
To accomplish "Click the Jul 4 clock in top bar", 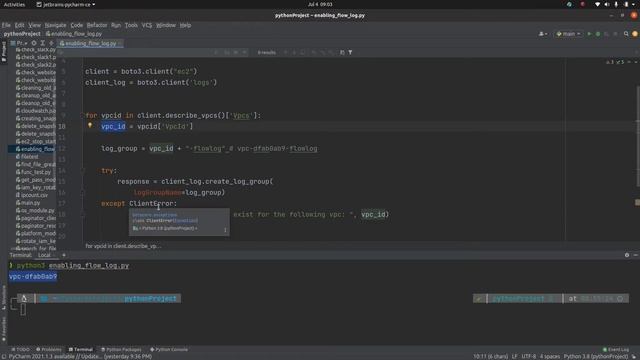I will coord(320,4).
